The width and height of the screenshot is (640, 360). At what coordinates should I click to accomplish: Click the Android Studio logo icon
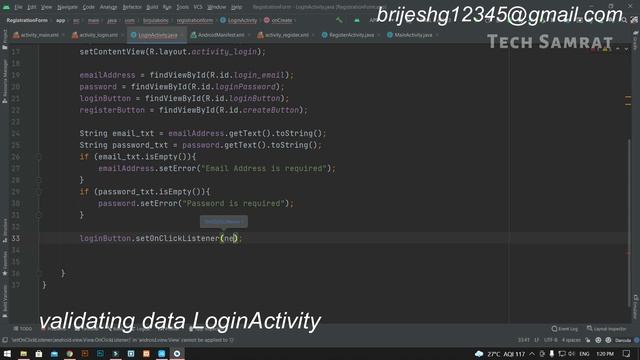pos(7,7)
